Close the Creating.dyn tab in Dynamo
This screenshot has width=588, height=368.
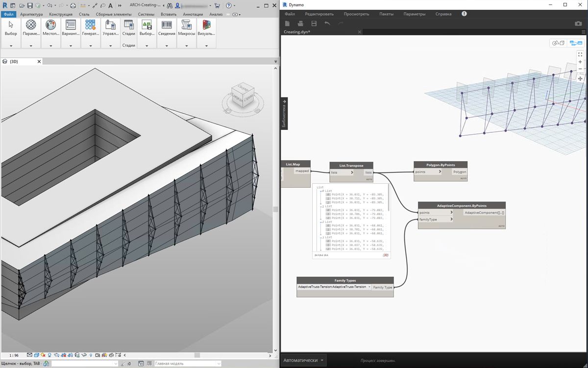(359, 32)
